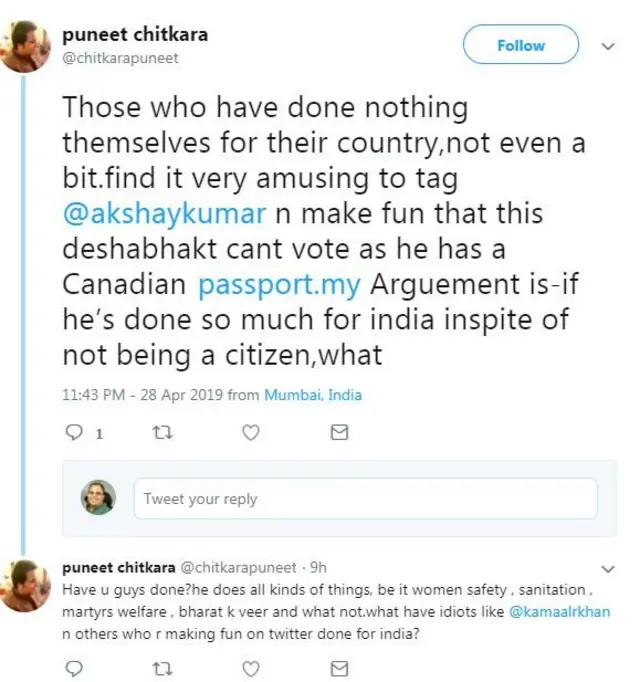Image resolution: width=640 pixels, height=682 pixels.
Task: Click the Mumbai, India location link
Action: (313, 395)
